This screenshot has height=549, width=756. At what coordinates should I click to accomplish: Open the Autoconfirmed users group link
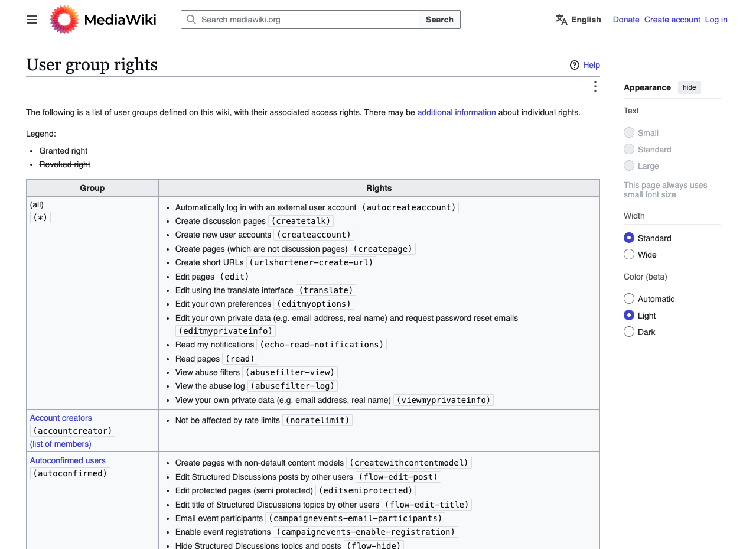pyautogui.click(x=68, y=460)
